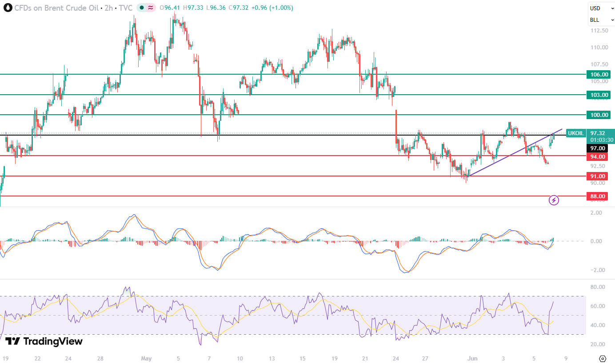This screenshot has width=615, height=364.
Task: Select the 103.00 price level label
Action: 598,95
